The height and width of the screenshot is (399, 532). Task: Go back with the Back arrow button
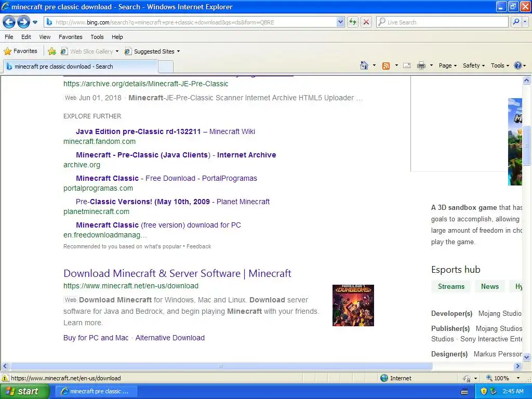coord(9,22)
